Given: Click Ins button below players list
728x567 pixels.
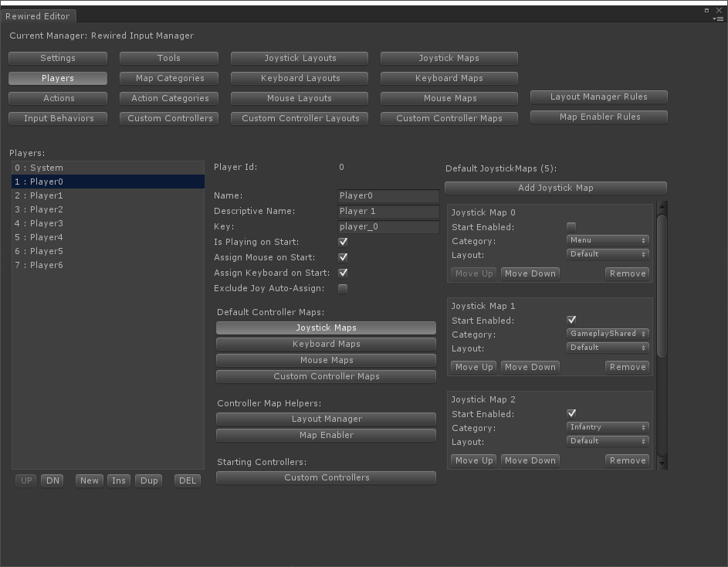Looking at the screenshot, I should [x=118, y=480].
